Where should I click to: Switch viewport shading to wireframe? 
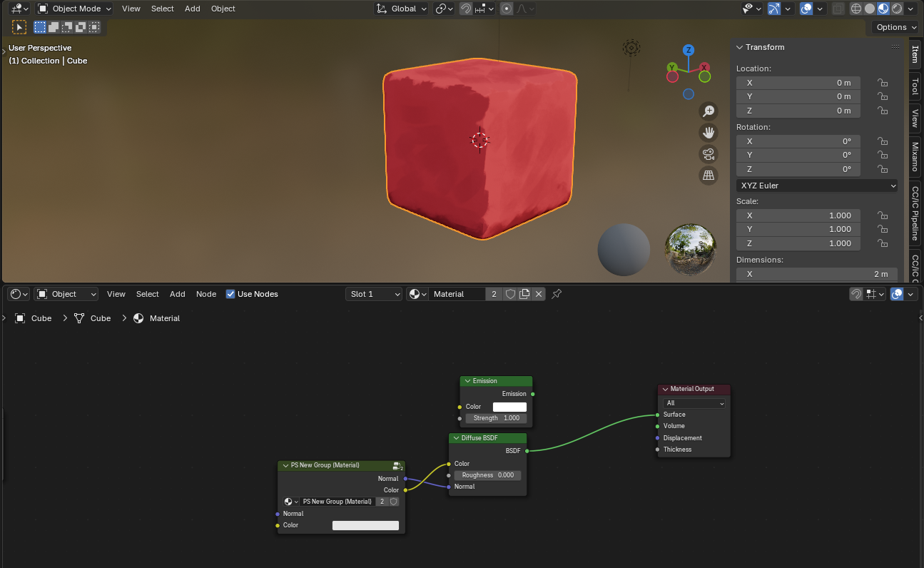coord(856,9)
